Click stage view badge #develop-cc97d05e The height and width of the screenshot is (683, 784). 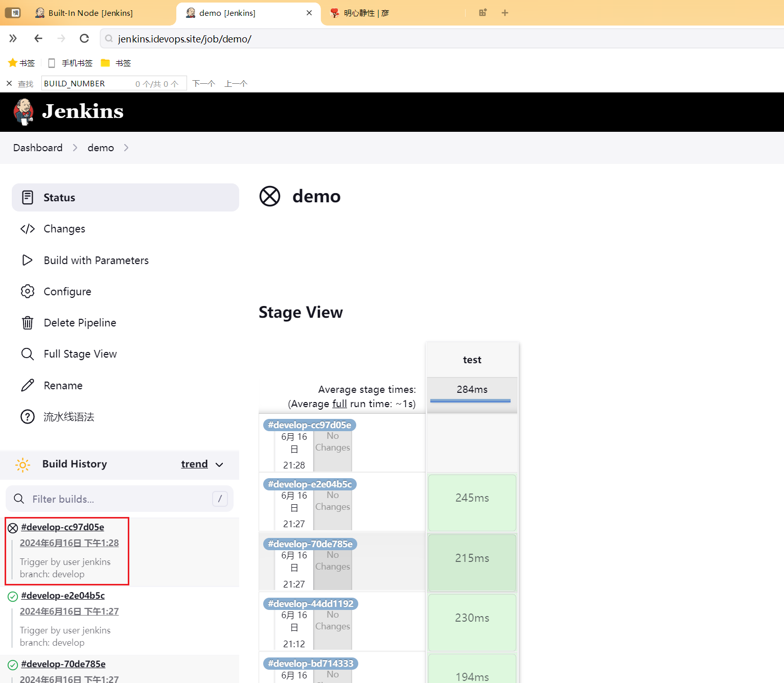309,425
